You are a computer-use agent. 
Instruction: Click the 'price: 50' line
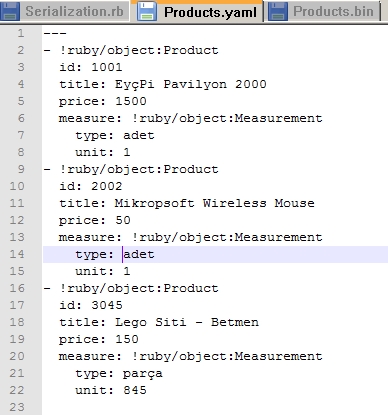pyautogui.click(x=95, y=220)
